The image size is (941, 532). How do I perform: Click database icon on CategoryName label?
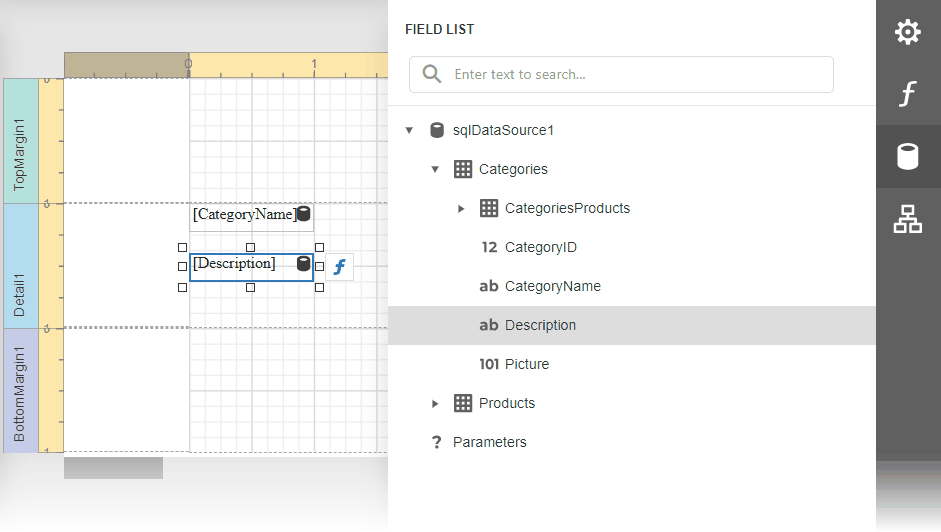[304, 214]
